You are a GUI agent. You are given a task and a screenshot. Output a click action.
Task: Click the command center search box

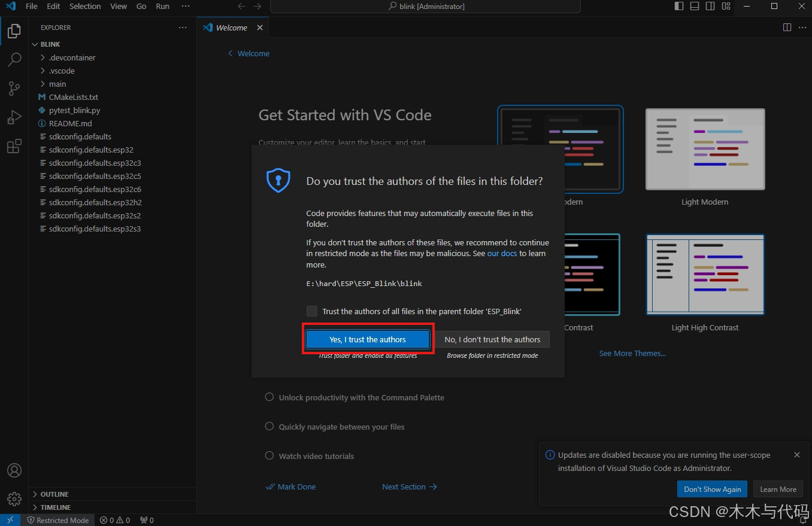[425, 6]
